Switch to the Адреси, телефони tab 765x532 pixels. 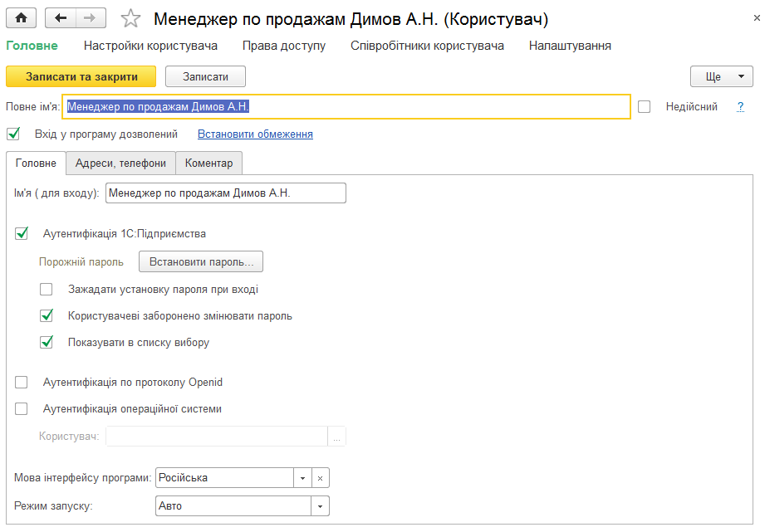click(x=121, y=164)
